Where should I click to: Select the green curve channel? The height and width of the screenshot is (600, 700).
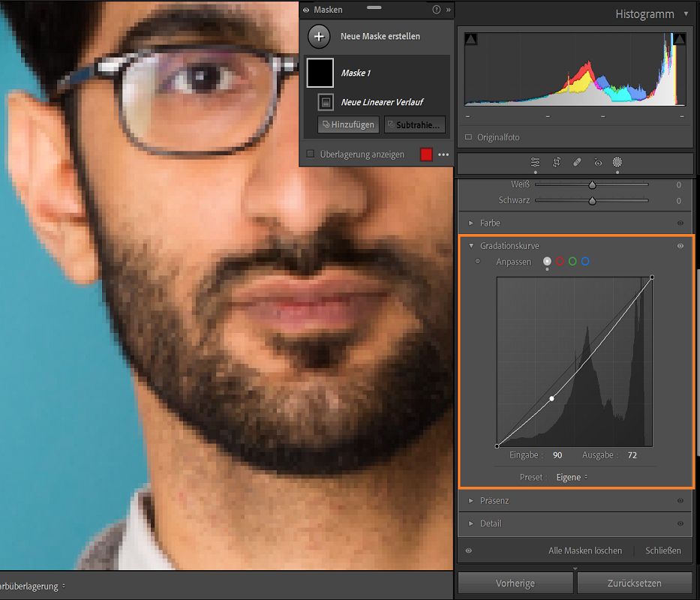click(572, 261)
